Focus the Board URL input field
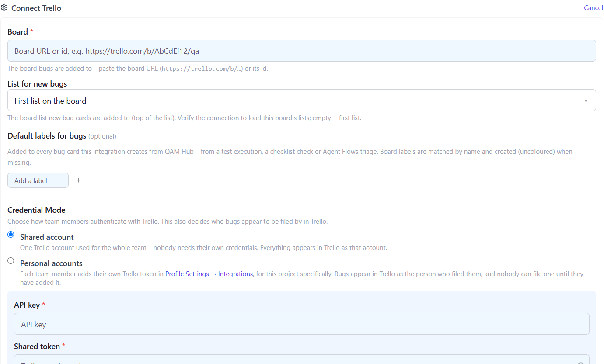This screenshot has height=364, width=604. (x=302, y=51)
